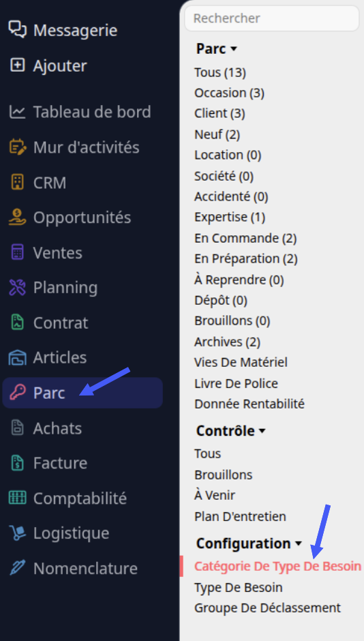Click the Comptabilité abacus icon
364x641 pixels.
coord(18,498)
